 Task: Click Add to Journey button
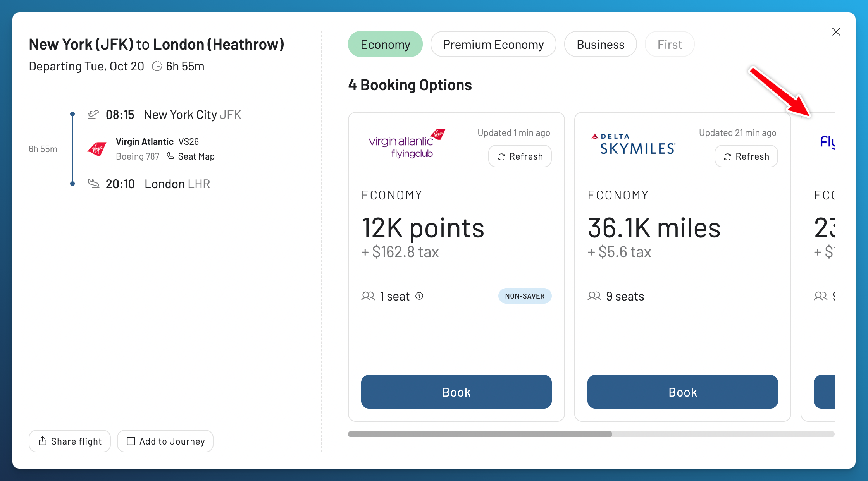(x=165, y=441)
